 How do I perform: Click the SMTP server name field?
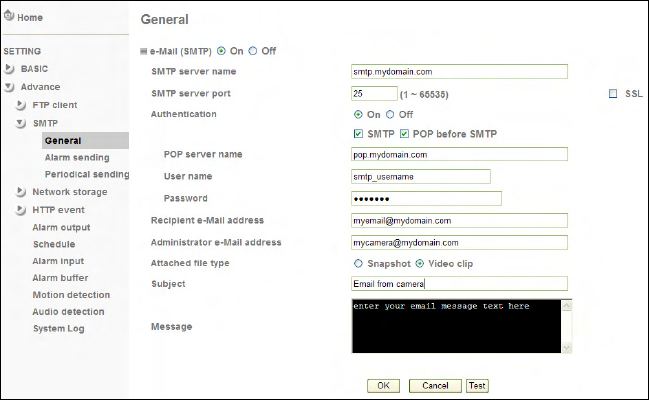point(459,72)
